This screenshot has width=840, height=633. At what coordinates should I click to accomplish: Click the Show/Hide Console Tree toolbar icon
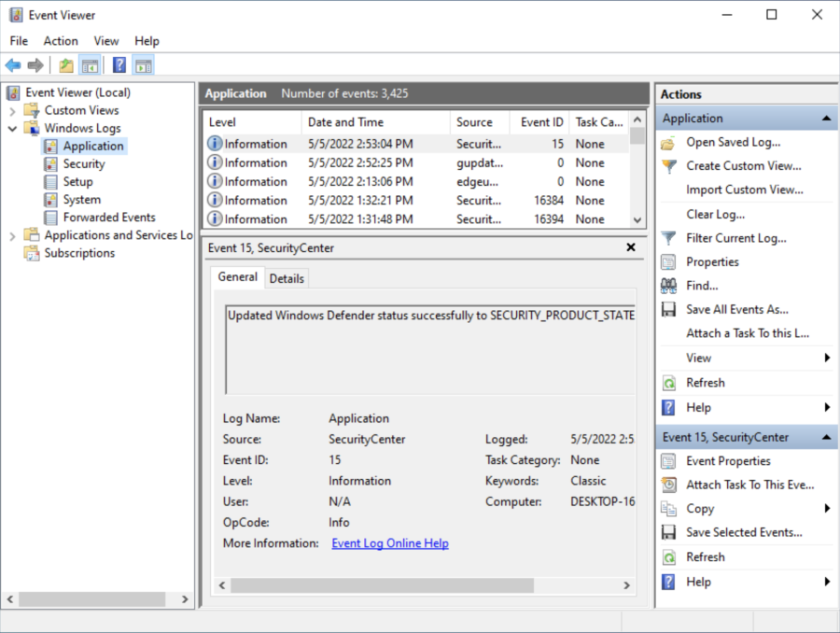(90, 65)
